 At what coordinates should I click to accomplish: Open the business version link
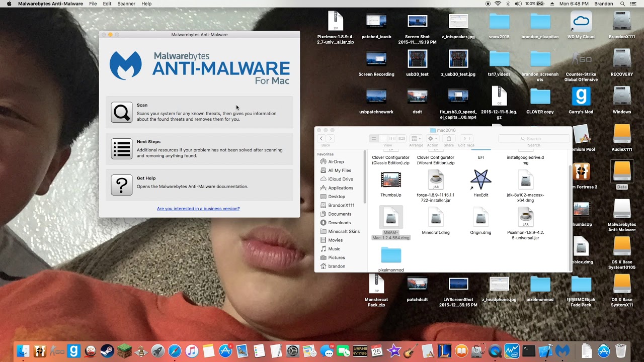198,209
